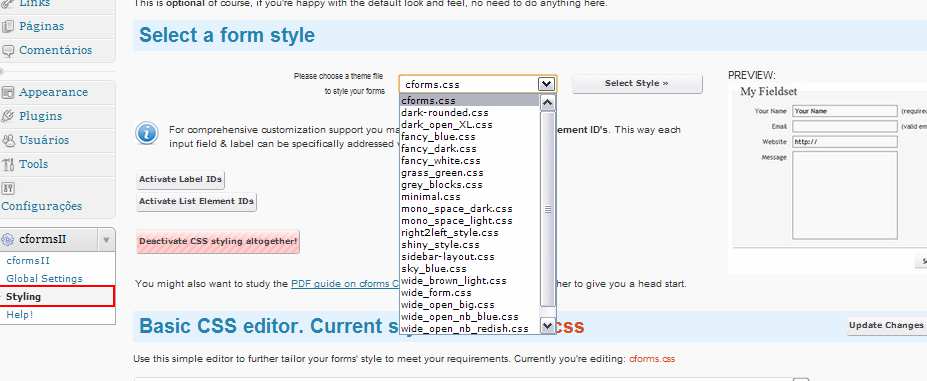Select cforms.css in the dropdown list

click(x=470, y=101)
